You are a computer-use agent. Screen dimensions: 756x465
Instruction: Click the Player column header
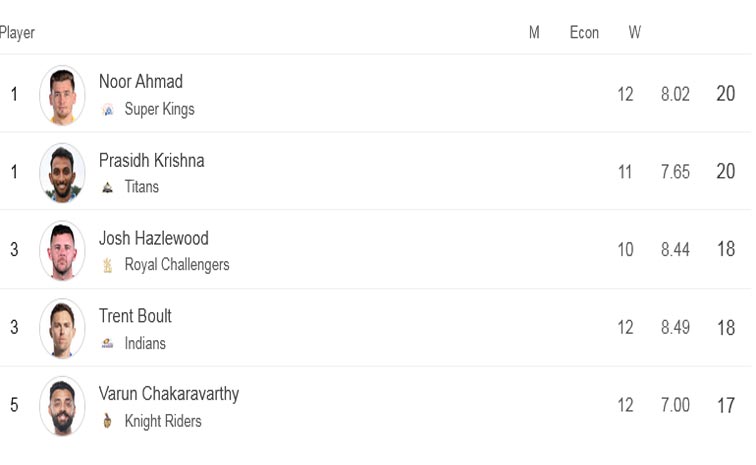17,33
